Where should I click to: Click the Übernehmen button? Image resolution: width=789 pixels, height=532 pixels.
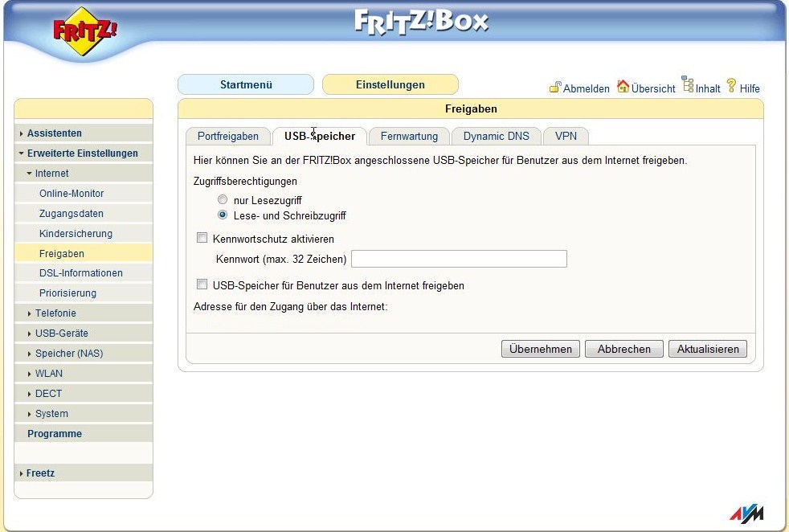541,349
